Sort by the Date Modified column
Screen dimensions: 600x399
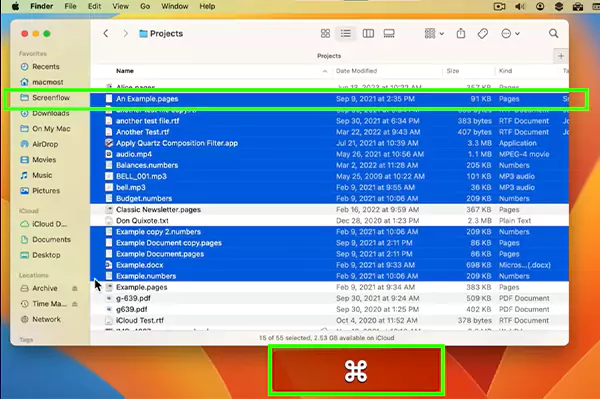click(x=356, y=71)
